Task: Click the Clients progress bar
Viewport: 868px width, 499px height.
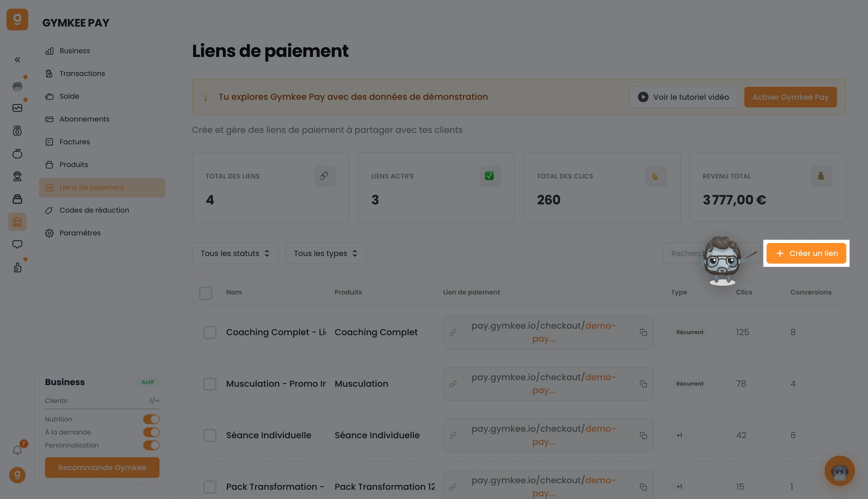Action: 102,409
